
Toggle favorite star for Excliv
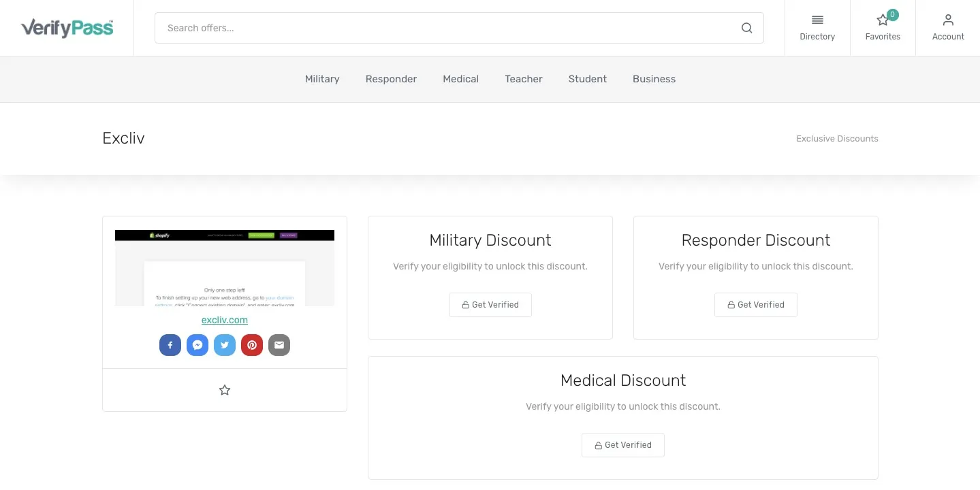tap(225, 390)
